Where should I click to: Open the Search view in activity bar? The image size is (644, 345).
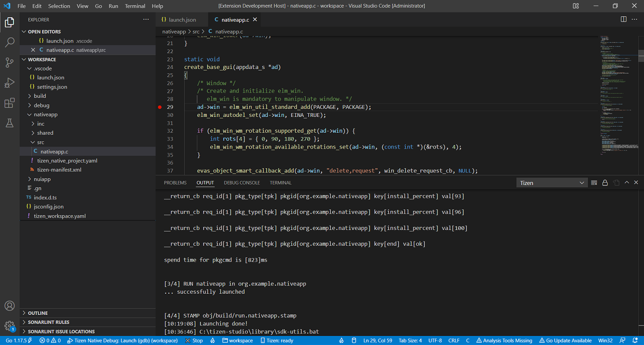click(x=10, y=43)
